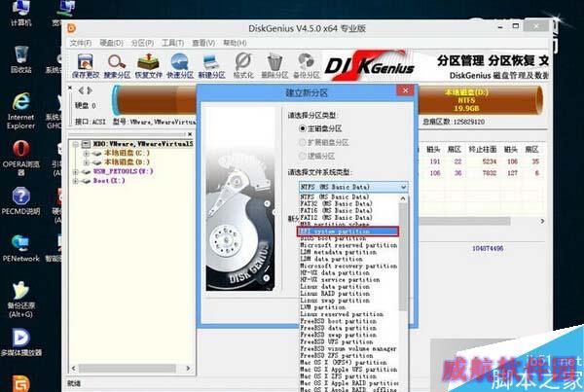Click the 5234 ending cylinder cell

489,161
